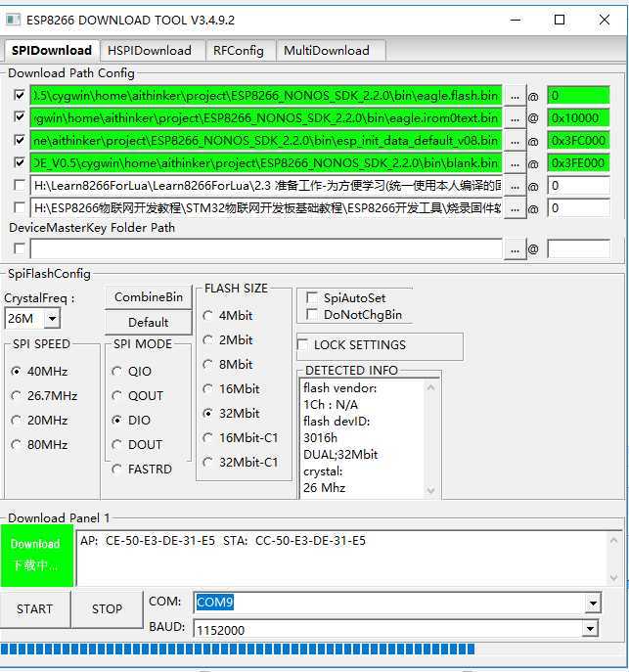The width and height of the screenshot is (629, 672).
Task: Click the empty DeviceMasterKey path field
Action: (266, 248)
